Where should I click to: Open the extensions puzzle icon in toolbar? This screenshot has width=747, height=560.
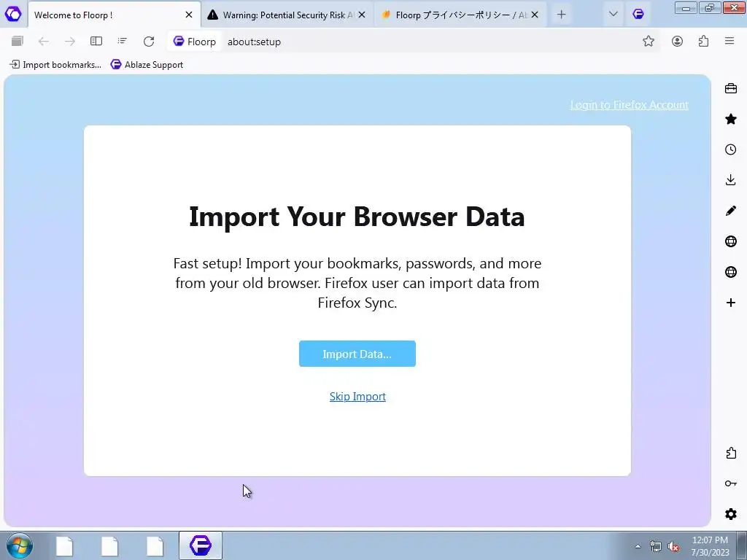pyautogui.click(x=703, y=42)
